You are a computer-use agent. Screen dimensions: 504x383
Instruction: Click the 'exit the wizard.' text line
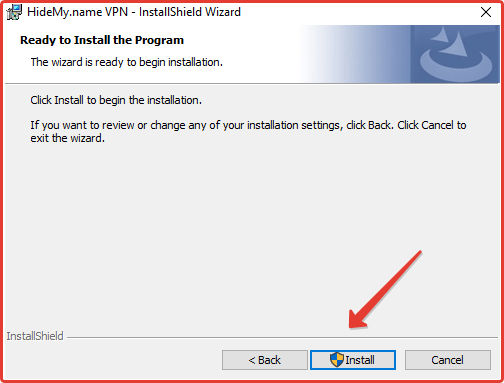pos(68,138)
